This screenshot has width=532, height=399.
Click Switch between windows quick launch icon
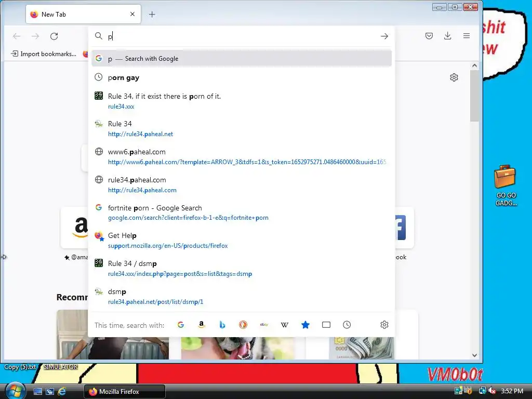(50, 391)
